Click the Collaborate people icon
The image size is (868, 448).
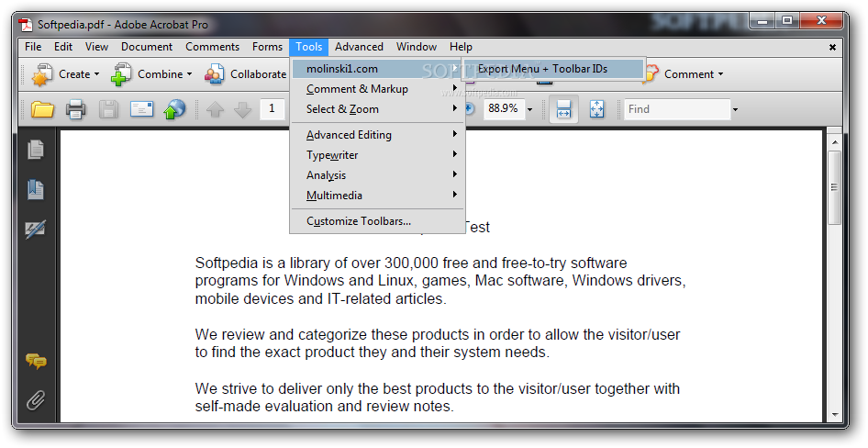(x=215, y=74)
